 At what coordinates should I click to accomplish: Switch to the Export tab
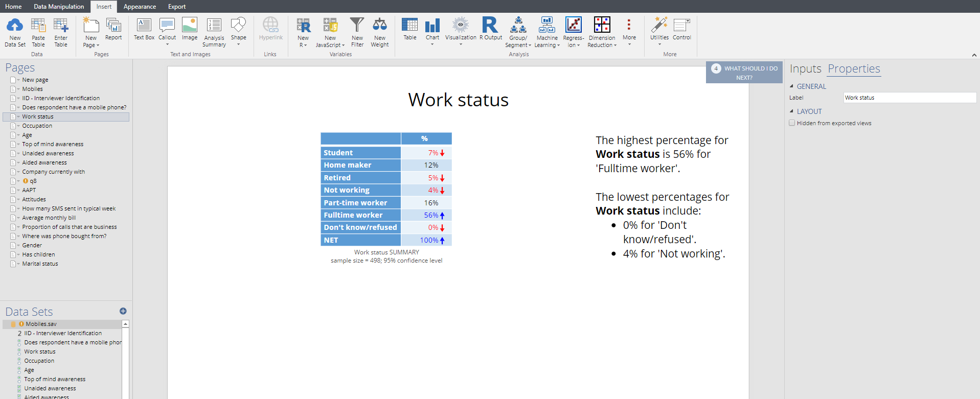click(x=177, y=7)
